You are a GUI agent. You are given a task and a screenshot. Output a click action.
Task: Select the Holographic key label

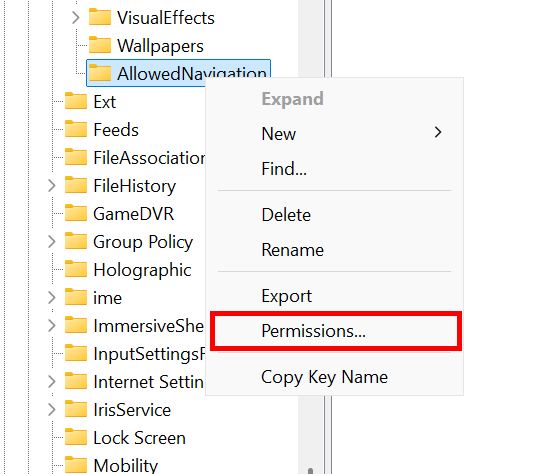[142, 270]
